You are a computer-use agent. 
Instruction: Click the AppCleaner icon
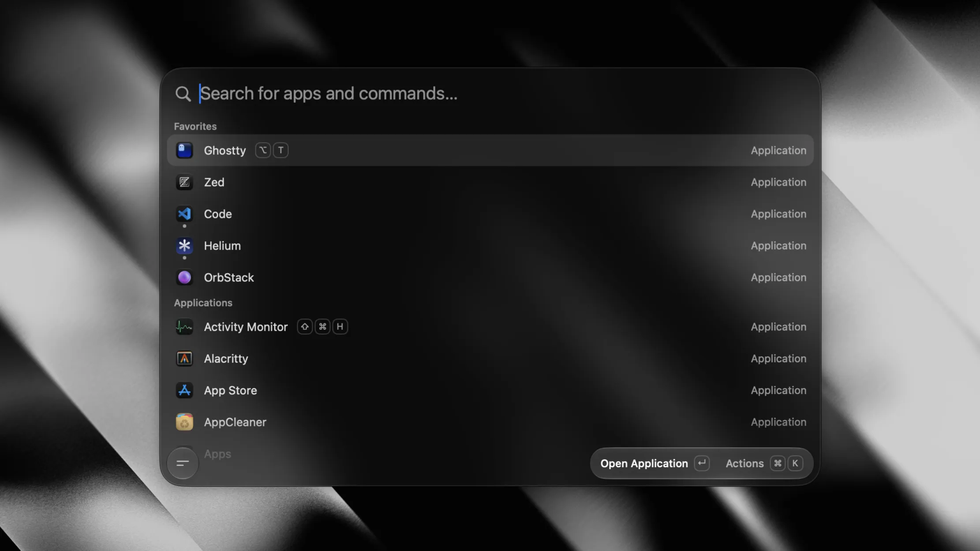coord(184,422)
